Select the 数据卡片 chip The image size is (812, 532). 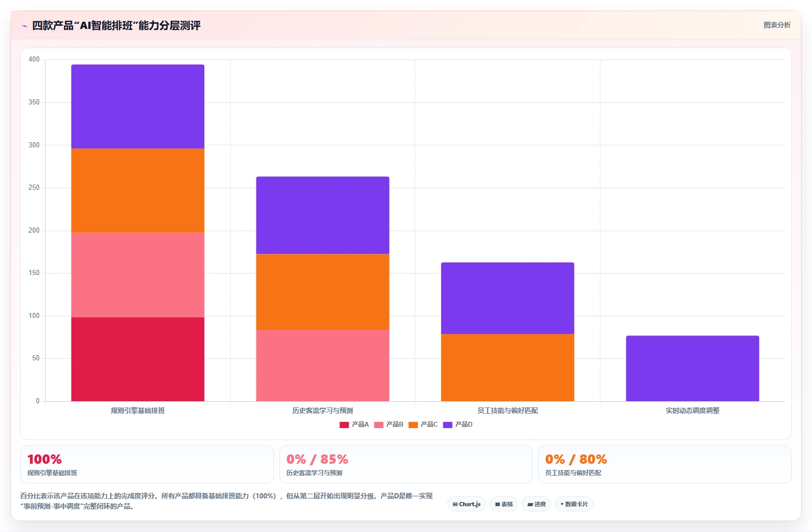574,504
